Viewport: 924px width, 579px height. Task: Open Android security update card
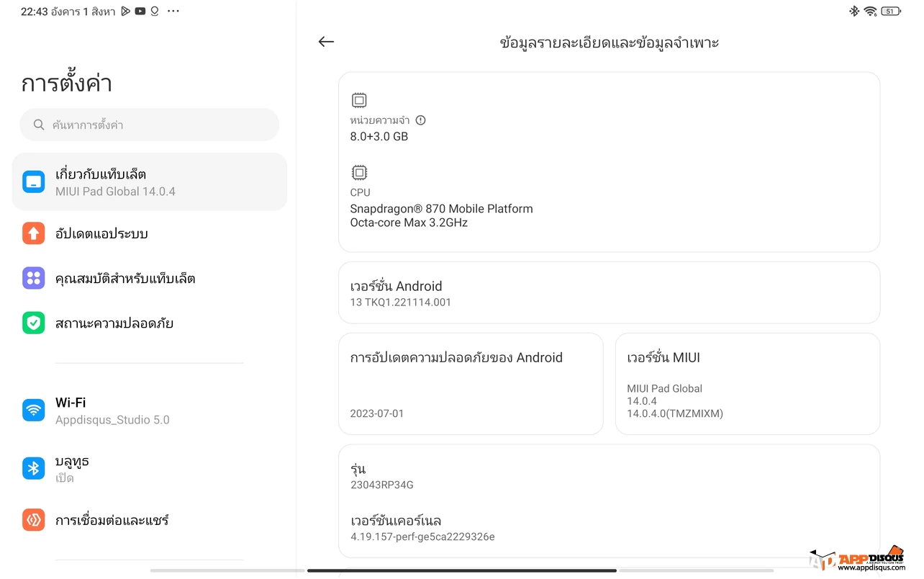click(471, 384)
